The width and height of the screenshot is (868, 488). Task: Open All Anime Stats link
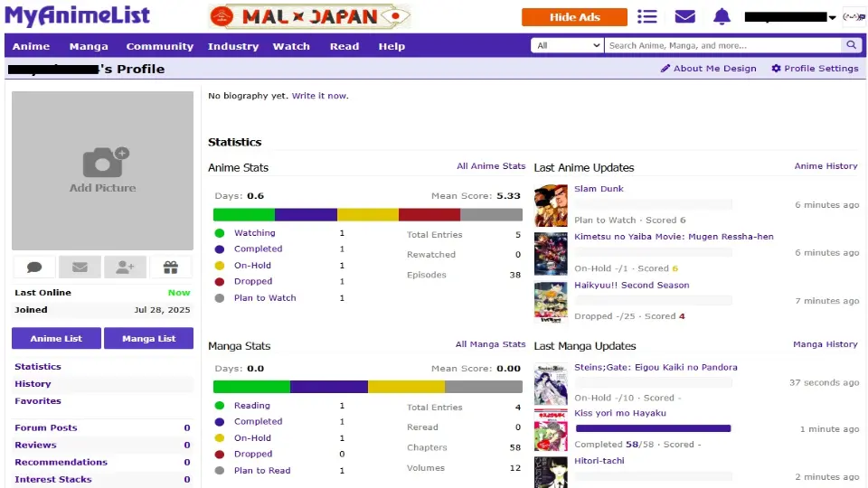click(491, 166)
